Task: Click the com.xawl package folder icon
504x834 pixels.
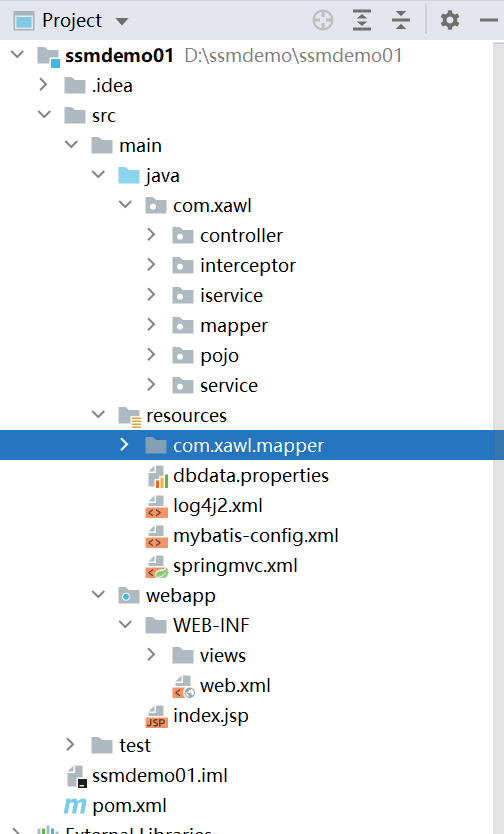Action: pyautogui.click(x=156, y=205)
